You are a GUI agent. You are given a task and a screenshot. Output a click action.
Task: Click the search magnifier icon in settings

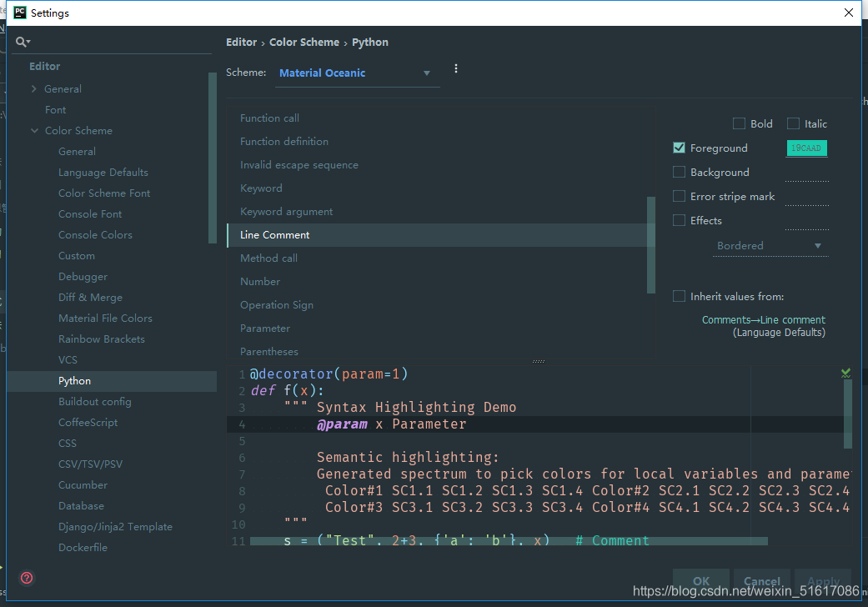click(x=23, y=42)
